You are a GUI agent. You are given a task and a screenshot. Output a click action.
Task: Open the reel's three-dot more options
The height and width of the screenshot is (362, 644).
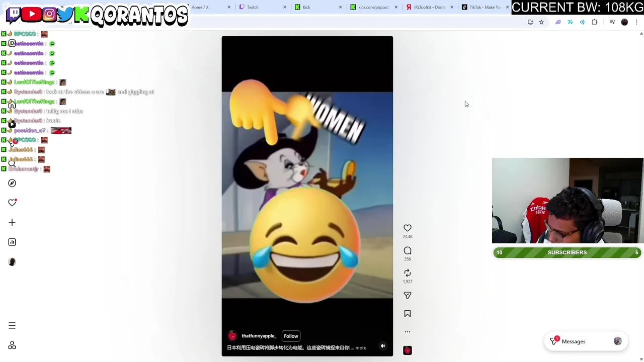408,332
